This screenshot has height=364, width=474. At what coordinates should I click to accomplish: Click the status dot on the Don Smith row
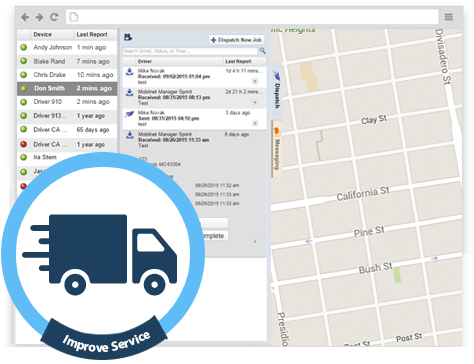pos(24,89)
